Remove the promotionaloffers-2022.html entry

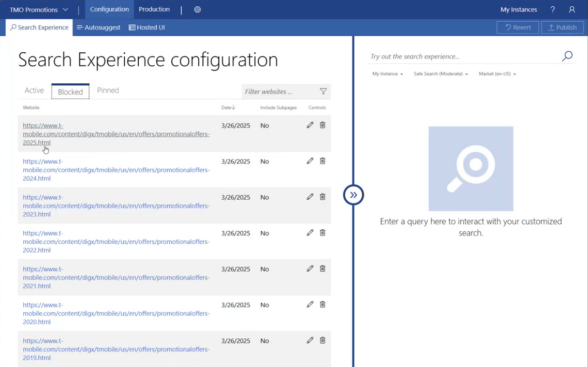coord(322,233)
